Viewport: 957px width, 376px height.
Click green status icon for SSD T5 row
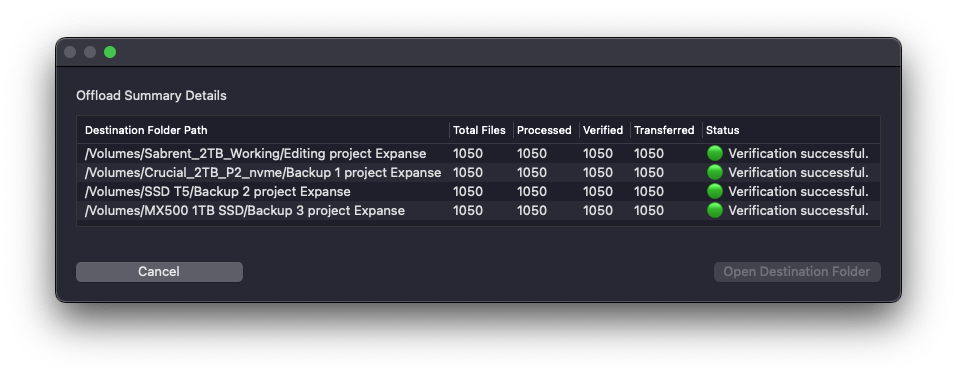(715, 191)
